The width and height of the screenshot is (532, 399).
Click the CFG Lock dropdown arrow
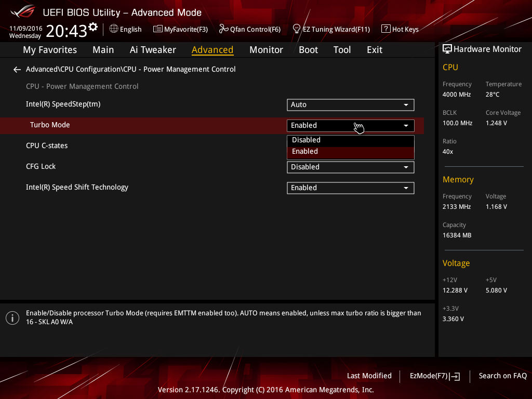[406, 167]
